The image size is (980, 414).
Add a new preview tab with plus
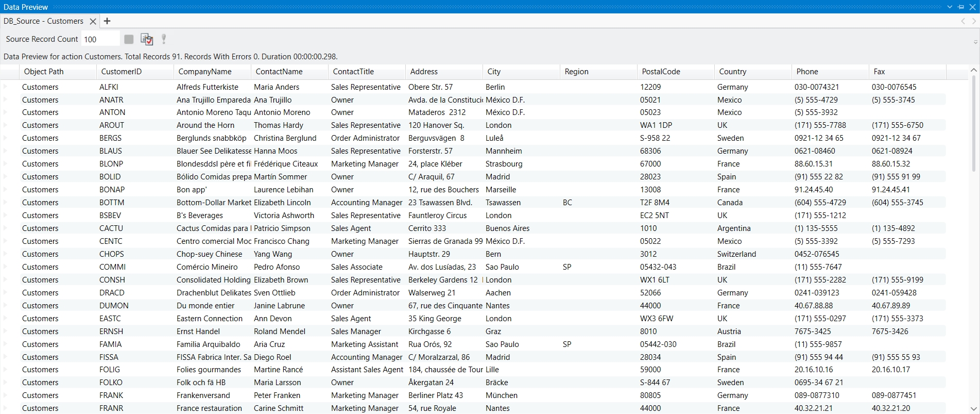pos(107,21)
